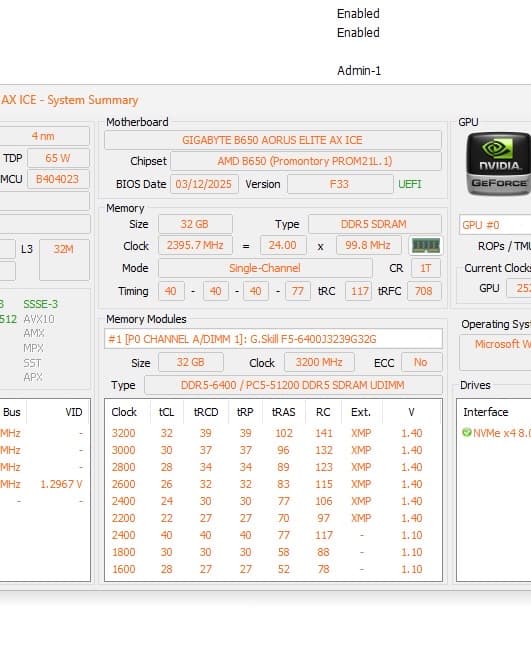531x663 pixels.
Task: Click the tRCD column header
Action: coord(206,412)
